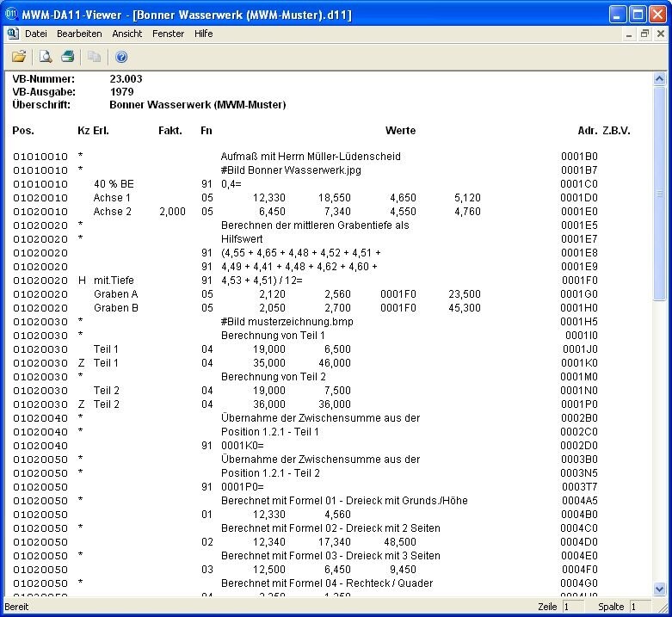Click the vertical scrollbar thumb
Viewport: 672px width, 617px height.
click(x=660, y=194)
